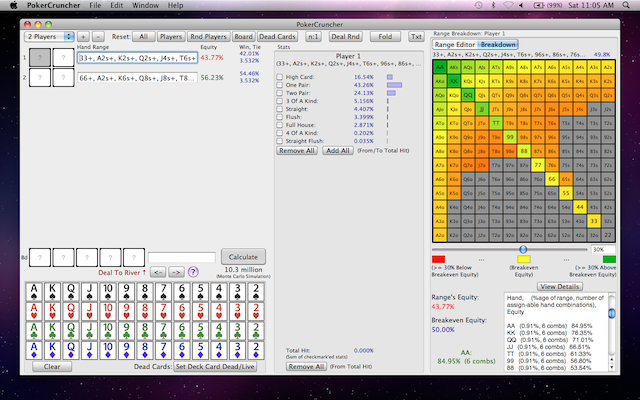Check the 3 Of A Kind checkbox
Image resolution: width=640 pixels, height=400 pixels.
tap(280, 101)
